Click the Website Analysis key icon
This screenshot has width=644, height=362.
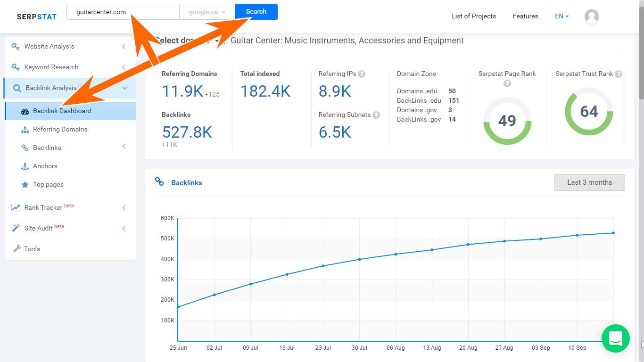coord(16,46)
